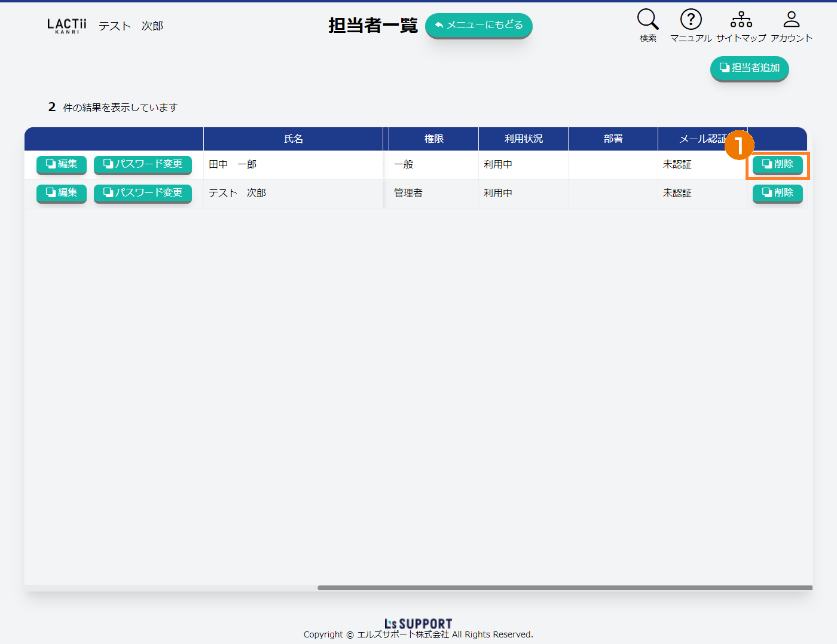The width and height of the screenshot is (837, 644).
Task: Edit the テスト 次郎 row
Action: point(62,193)
